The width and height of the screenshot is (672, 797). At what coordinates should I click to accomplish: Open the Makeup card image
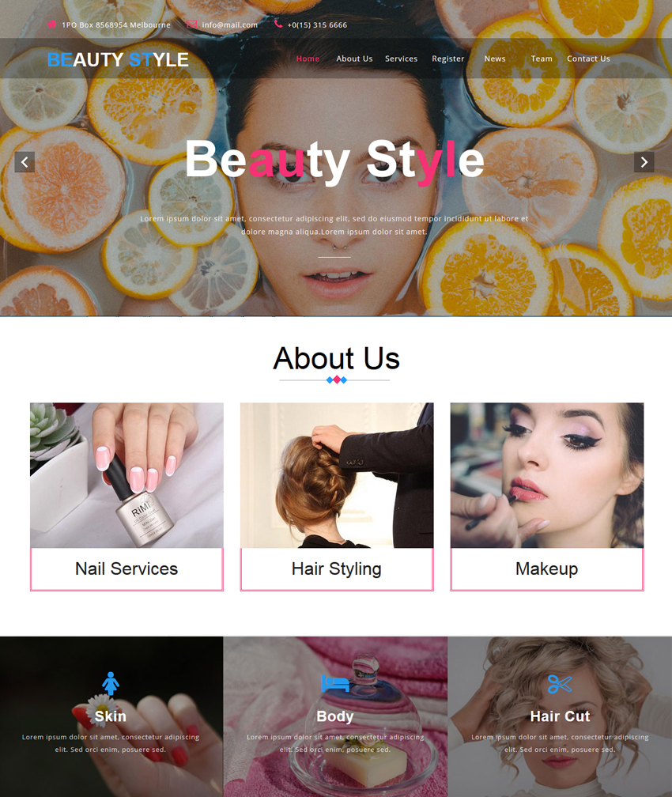pos(547,475)
